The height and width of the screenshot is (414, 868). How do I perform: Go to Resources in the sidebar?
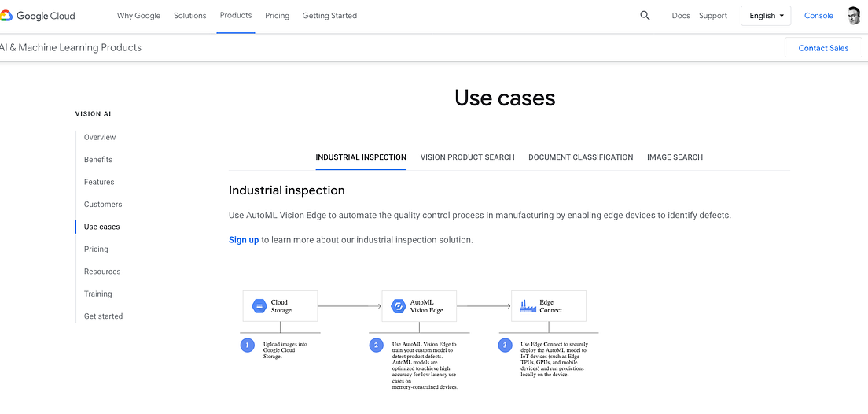click(102, 272)
